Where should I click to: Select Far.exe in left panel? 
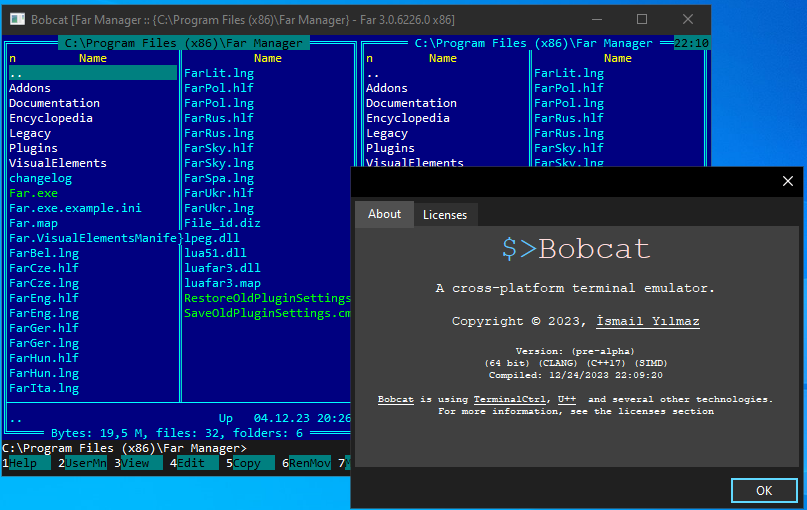pyautogui.click(x=33, y=193)
